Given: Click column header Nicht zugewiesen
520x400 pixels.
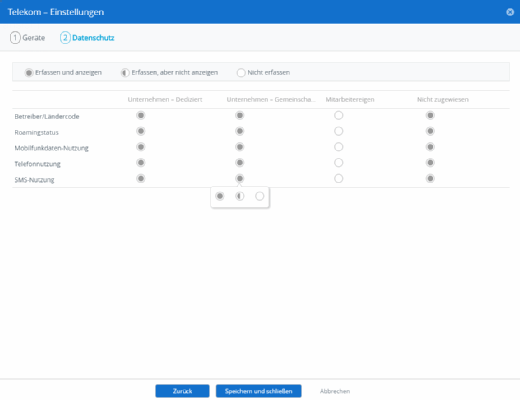Looking at the screenshot, I should (x=443, y=100).
